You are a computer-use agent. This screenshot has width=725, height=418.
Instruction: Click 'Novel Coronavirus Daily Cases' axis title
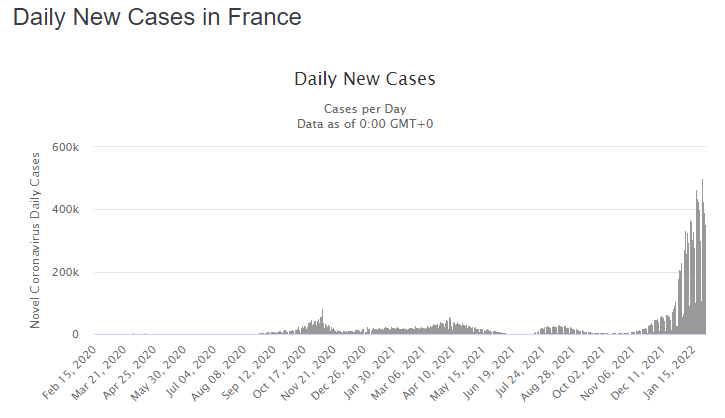coord(35,240)
